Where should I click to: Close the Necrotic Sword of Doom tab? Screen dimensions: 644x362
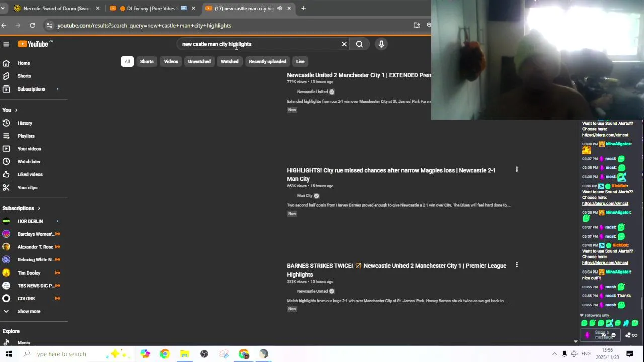(98, 8)
